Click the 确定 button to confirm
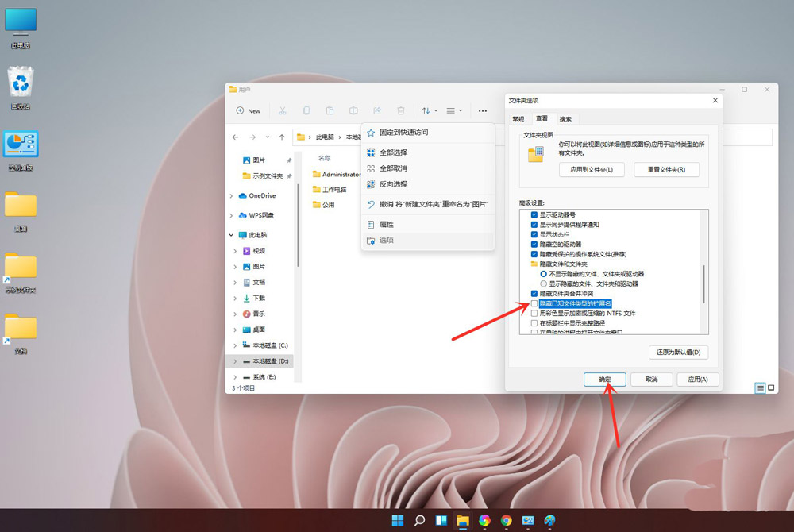The height and width of the screenshot is (532, 794). (x=604, y=379)
